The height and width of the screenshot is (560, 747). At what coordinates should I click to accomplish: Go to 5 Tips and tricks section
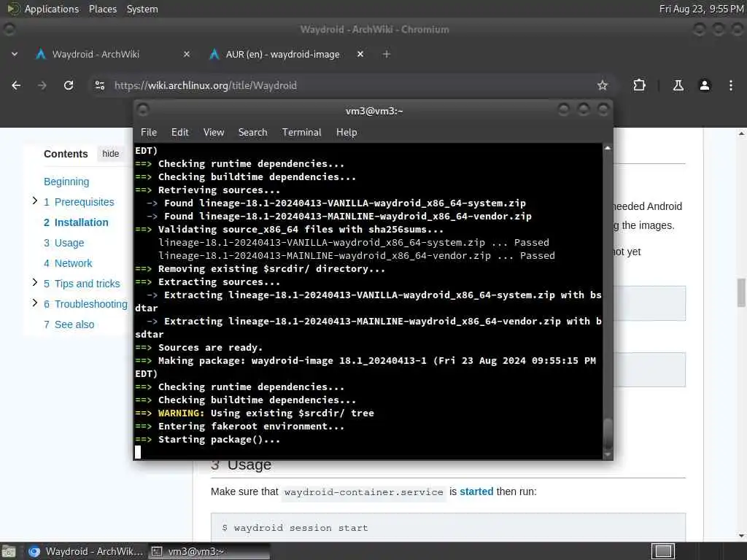click(82, 284)
